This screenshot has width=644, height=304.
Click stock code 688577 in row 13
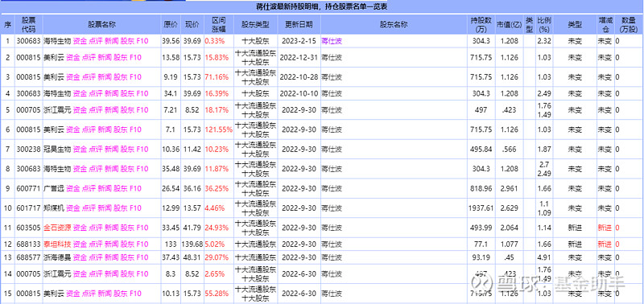tap(29, 257)
